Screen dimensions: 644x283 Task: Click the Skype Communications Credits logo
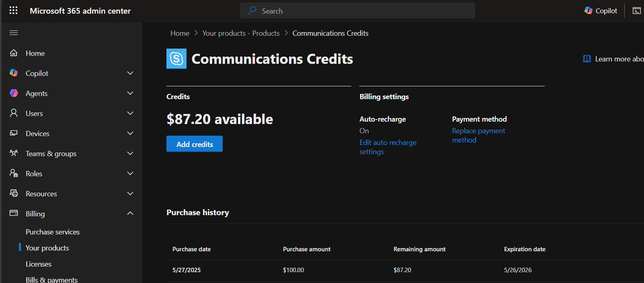pyautogui.click(x=176, y=59)
